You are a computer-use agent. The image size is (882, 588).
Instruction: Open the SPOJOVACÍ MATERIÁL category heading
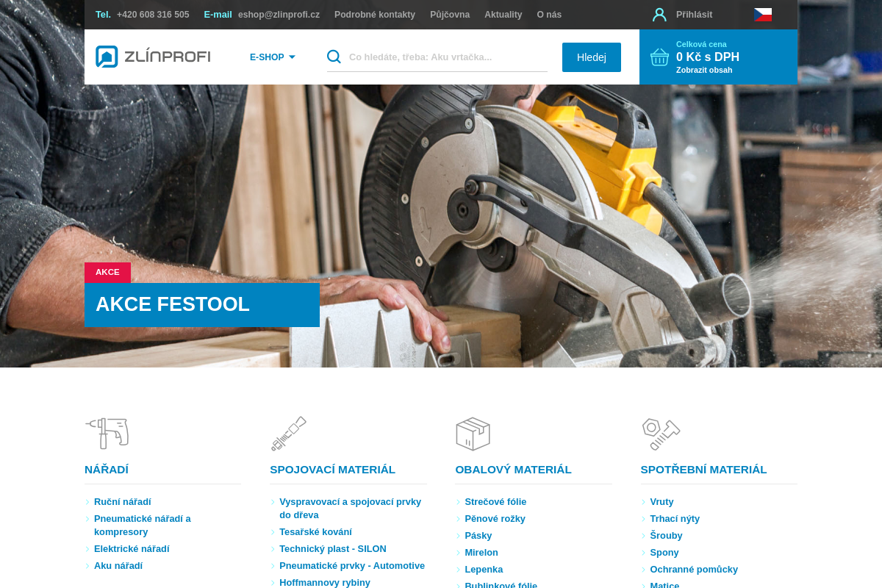click(x=332, y=470)
